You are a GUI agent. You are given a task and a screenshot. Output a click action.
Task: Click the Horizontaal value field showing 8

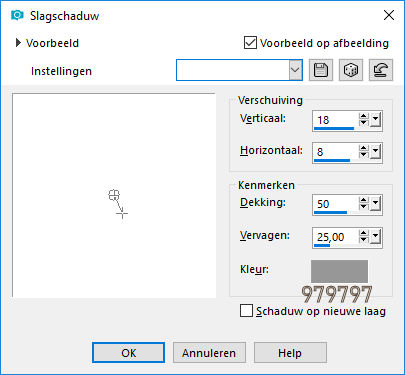click(334, 152)
